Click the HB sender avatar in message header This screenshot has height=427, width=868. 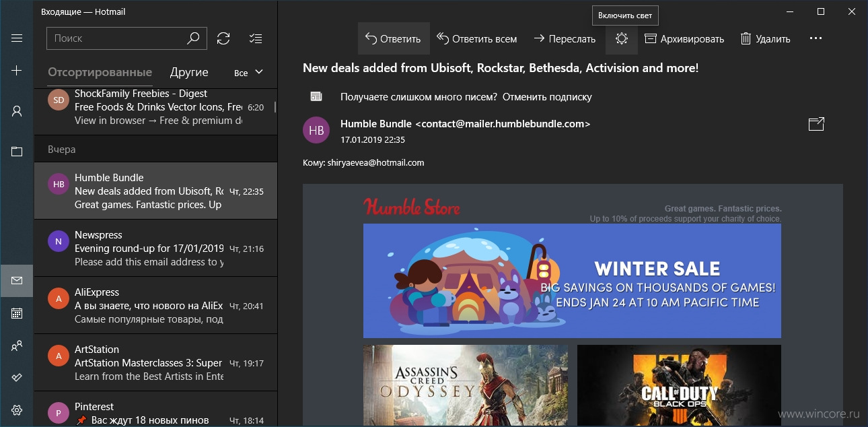[316, 130]
